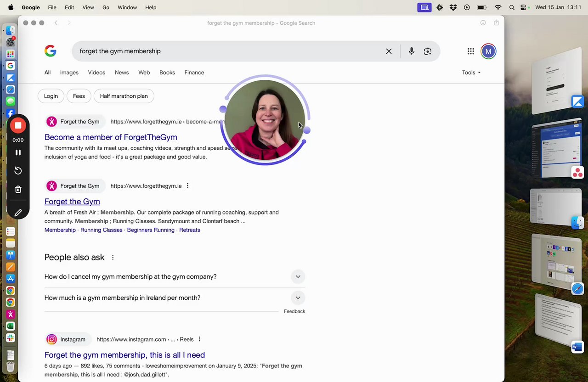The height and width of the screenshot is (382, 588).
Task: Open the pen drawing tool in recorder
Action: [x=18, y=213]
